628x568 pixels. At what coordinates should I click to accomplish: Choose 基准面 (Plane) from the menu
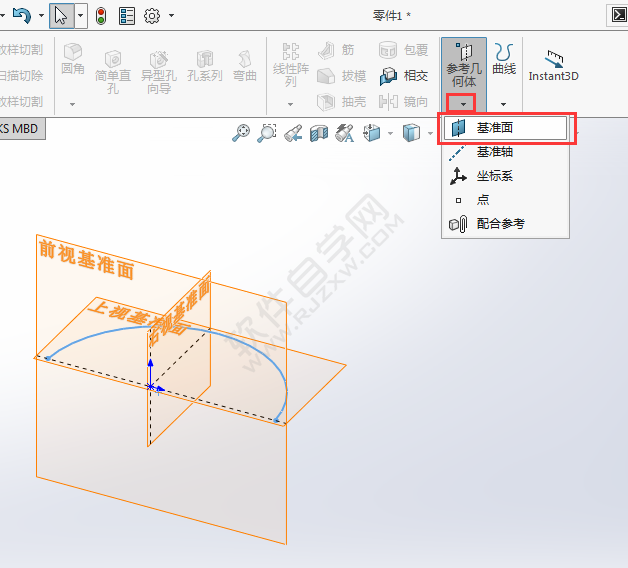[x=505, y=128]
